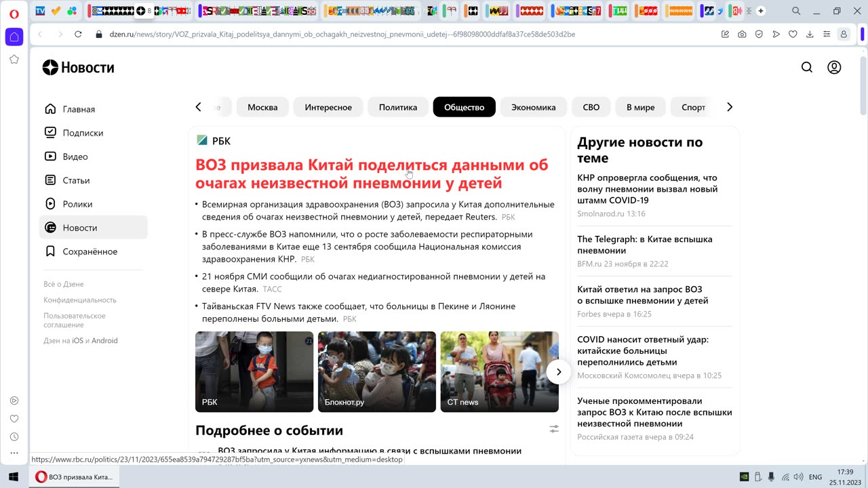Select the Москва category tab
868x488 pixels.
pos(262,107)
